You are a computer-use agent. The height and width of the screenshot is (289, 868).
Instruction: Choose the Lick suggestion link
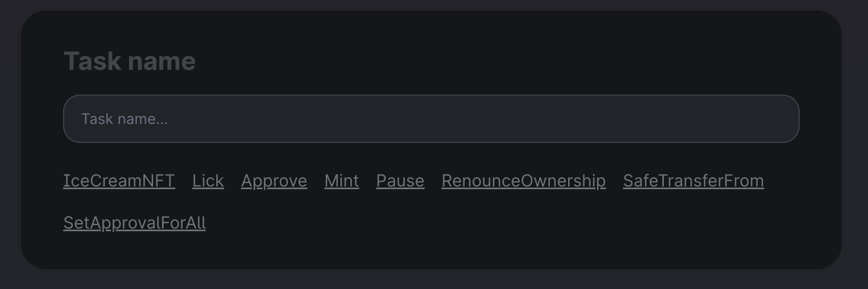click(x=208, y=181)
